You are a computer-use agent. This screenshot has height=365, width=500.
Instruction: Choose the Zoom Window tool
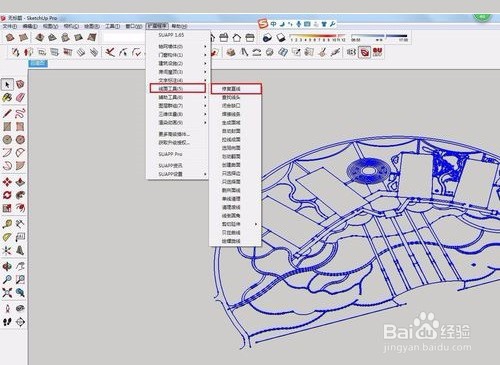[20, 279]
